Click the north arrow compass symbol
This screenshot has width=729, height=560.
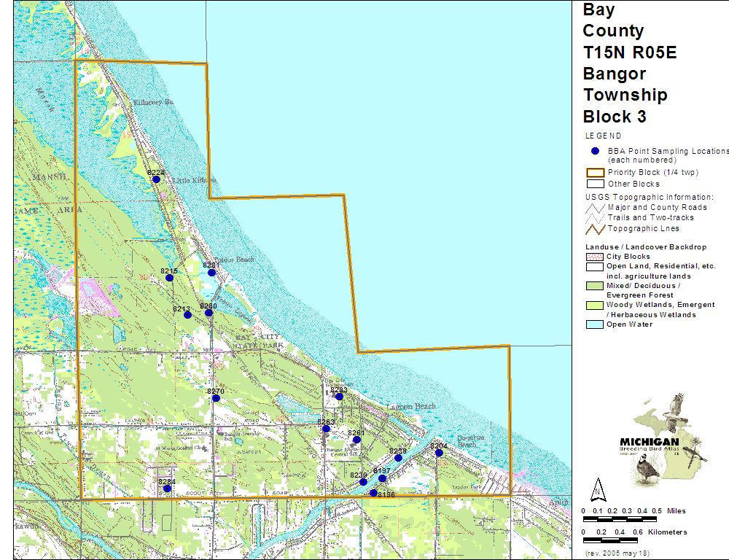coord(597,488)
